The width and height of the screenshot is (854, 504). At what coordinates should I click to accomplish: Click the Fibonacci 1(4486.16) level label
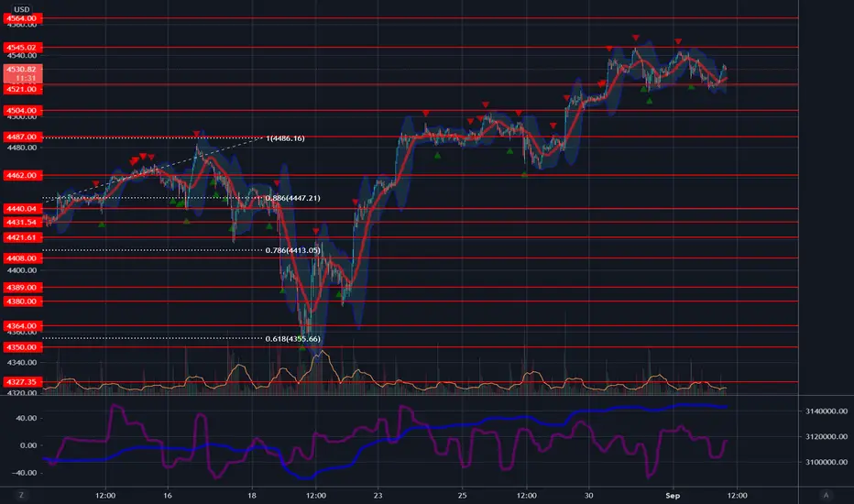pyautogui.click(x=285, y=138)
